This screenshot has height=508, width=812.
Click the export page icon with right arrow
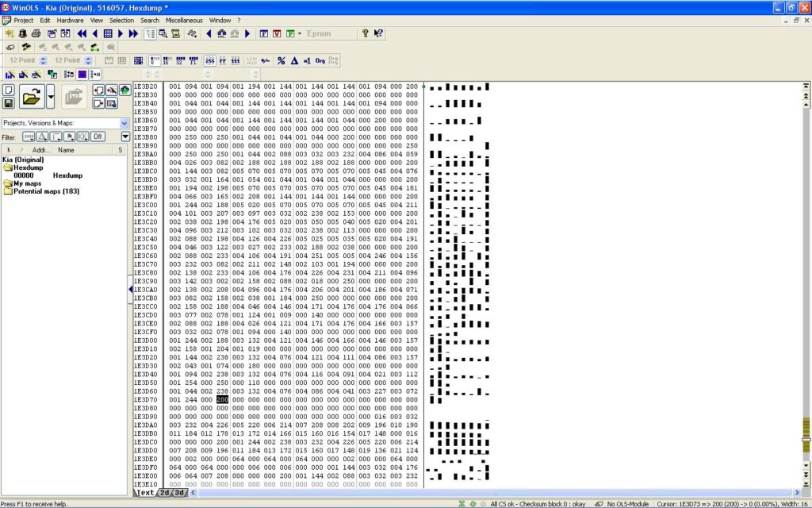[x=98, y=103]
